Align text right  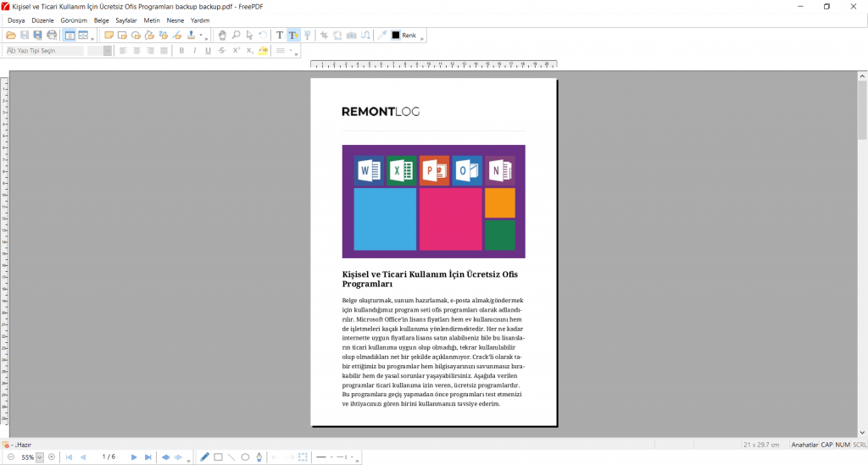coord(150,51)
